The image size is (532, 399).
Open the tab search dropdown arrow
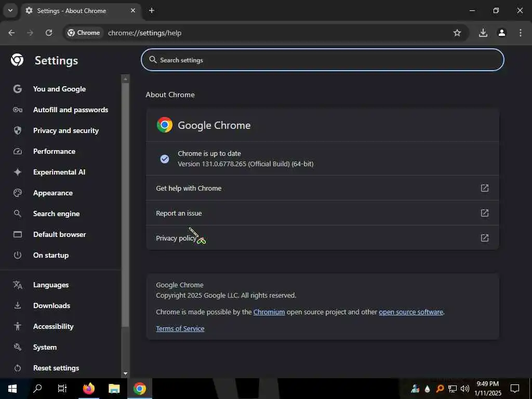pyautogui.click(x=10, y=10)
